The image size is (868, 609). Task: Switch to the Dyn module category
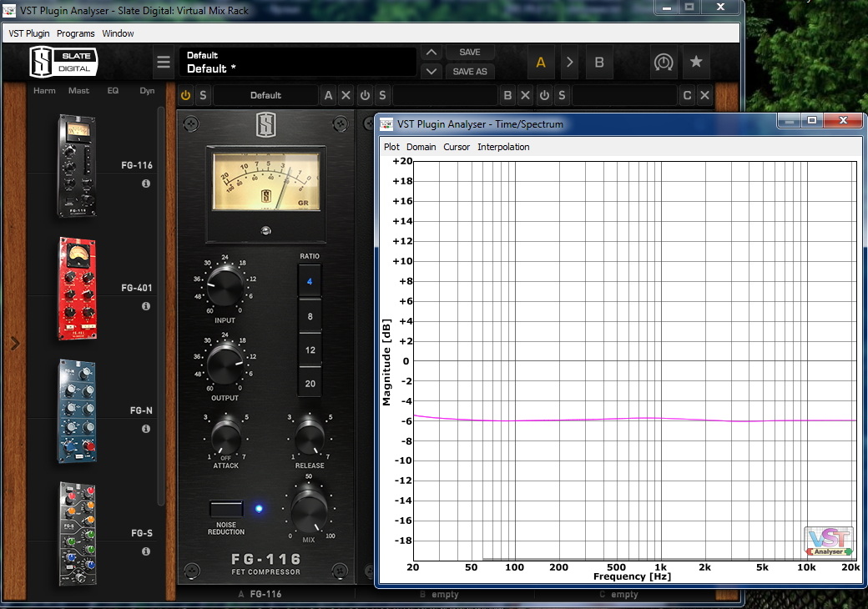(x=147, y=90)
